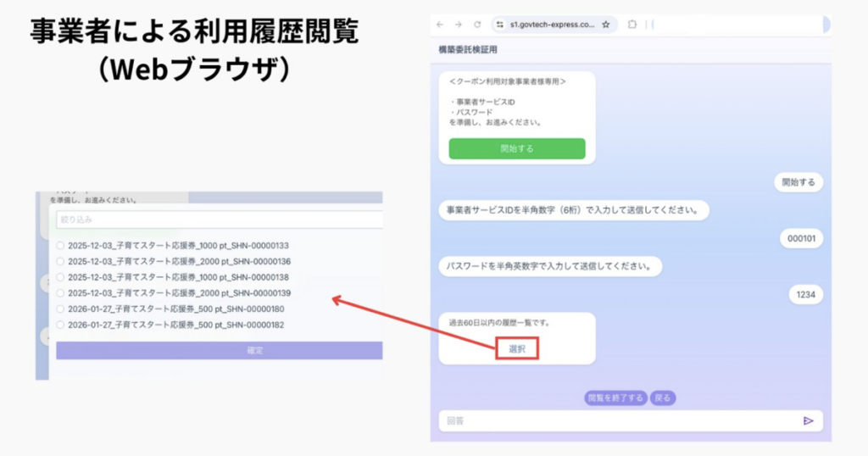Click the 戻る button
This screenshot has width=868, height=456.
663,398
